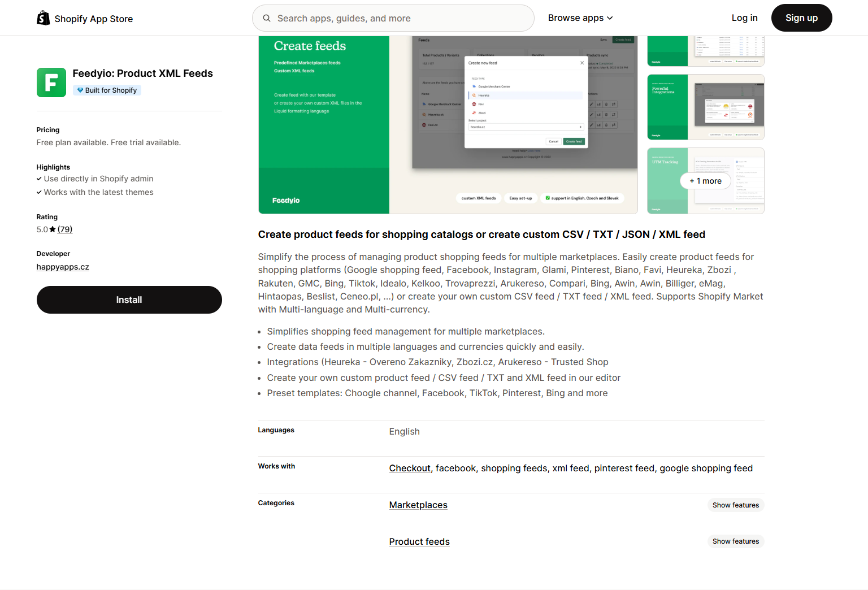This screenshot has height=590, width=868.
Task: Open the Browse apps dropdown
Action: pyautogui.click(x=580, y=18)
